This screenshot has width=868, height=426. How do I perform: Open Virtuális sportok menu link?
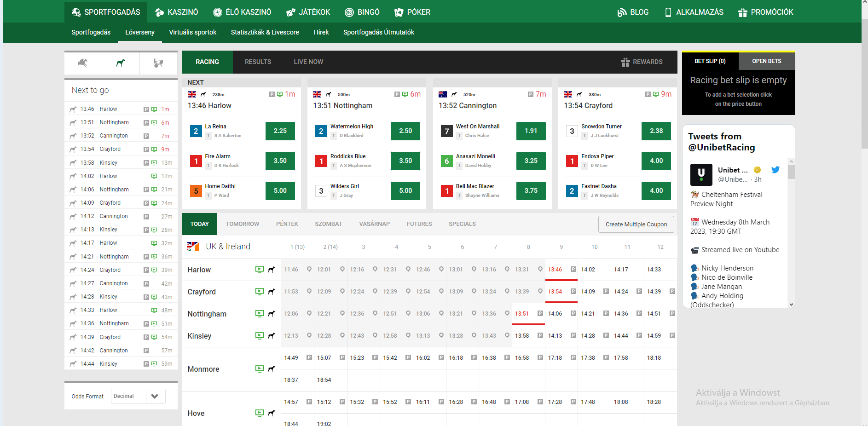pos(192,32)
